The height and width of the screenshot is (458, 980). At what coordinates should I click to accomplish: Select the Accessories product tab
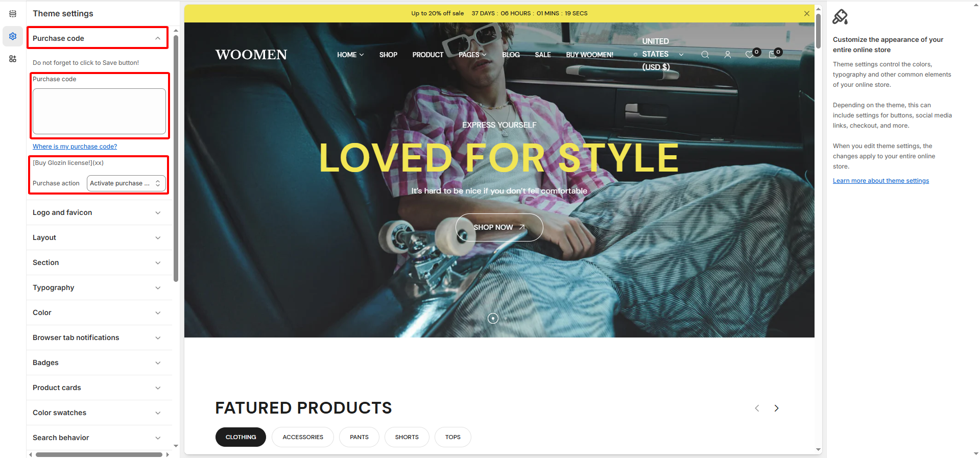[303, 437]
